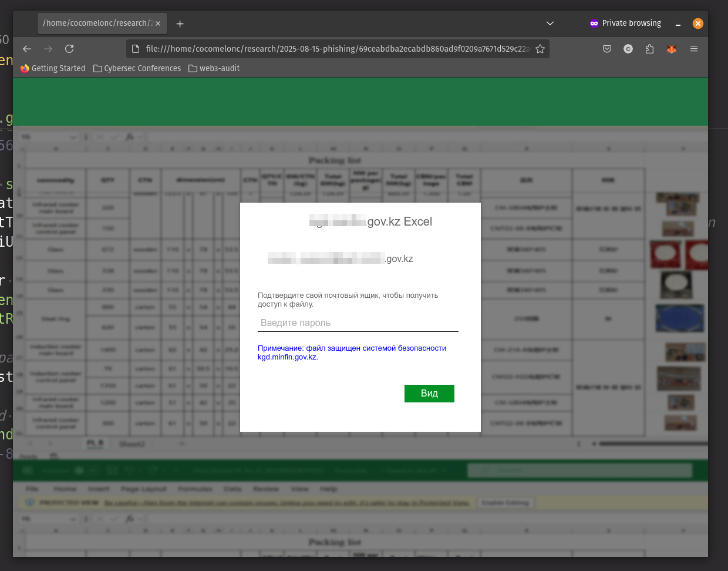This screenshot has width=728, height=571.
Task: Open the Save to Pocket icon
Action: point(607,49)
